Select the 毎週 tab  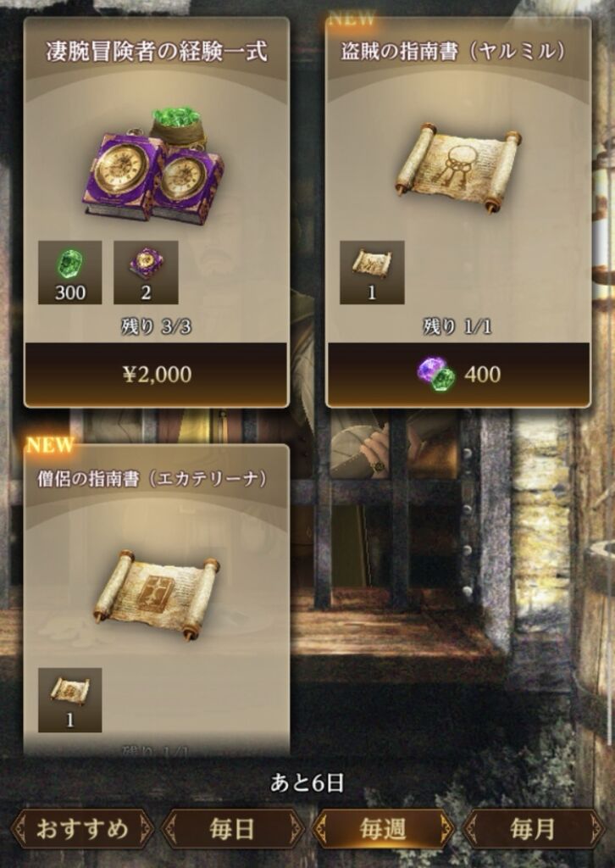383,829
